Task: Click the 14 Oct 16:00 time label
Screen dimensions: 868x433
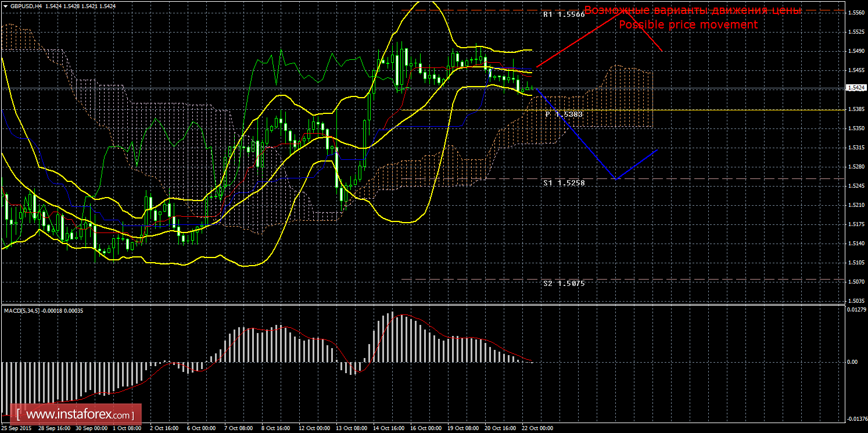Action: (x=389, y=428)
